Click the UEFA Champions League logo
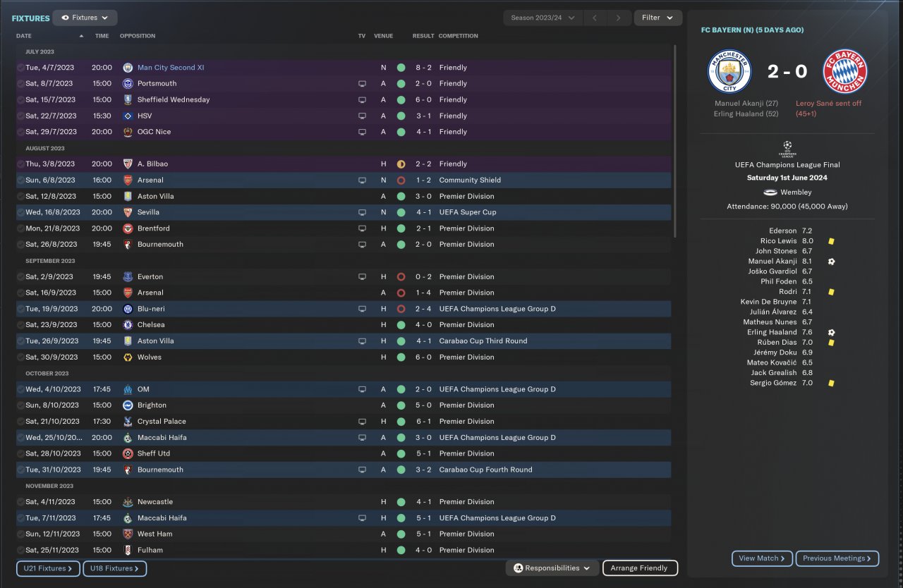 [x=787, y=149]
